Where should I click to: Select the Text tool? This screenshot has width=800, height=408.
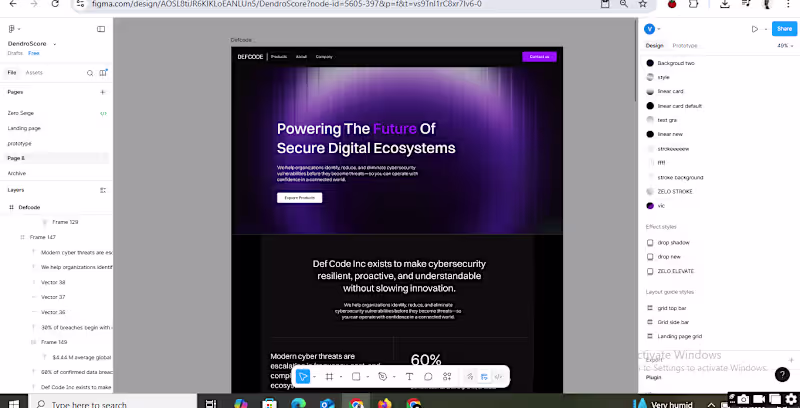(x=409, y=377)
